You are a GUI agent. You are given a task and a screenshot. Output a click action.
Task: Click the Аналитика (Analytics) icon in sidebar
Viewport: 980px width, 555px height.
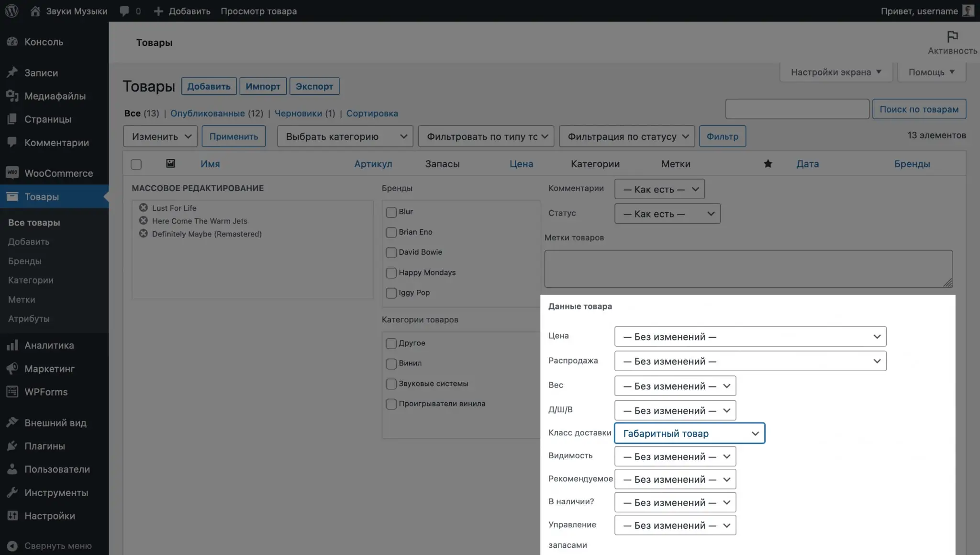coord(12,345)
